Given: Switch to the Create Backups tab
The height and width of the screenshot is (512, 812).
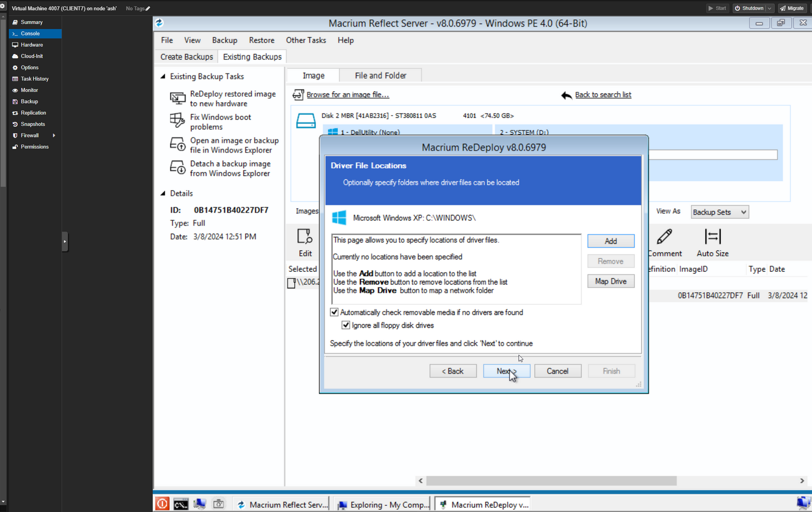Looking at the screenshot, I should [187, 57].
